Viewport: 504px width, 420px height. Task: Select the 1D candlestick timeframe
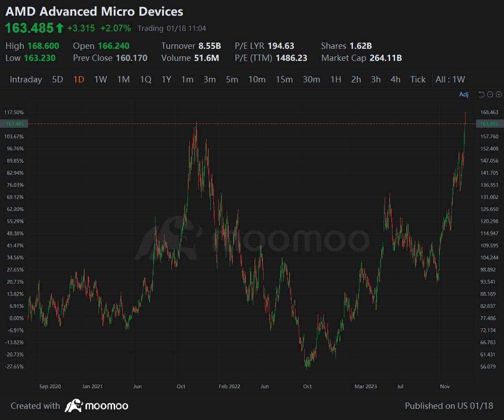79,79
